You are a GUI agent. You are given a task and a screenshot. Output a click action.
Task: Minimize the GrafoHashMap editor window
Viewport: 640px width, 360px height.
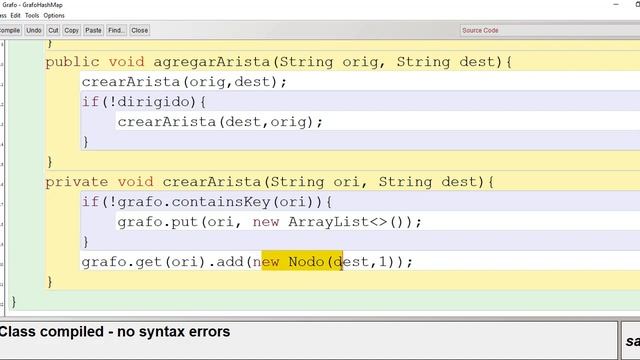[616, 4]
